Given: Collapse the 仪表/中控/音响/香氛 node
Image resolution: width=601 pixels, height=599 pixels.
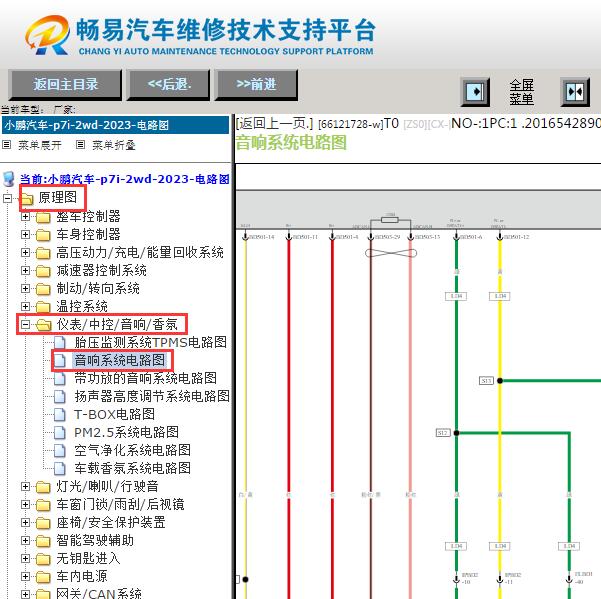Looking at the screenshot, I should 25,325.
